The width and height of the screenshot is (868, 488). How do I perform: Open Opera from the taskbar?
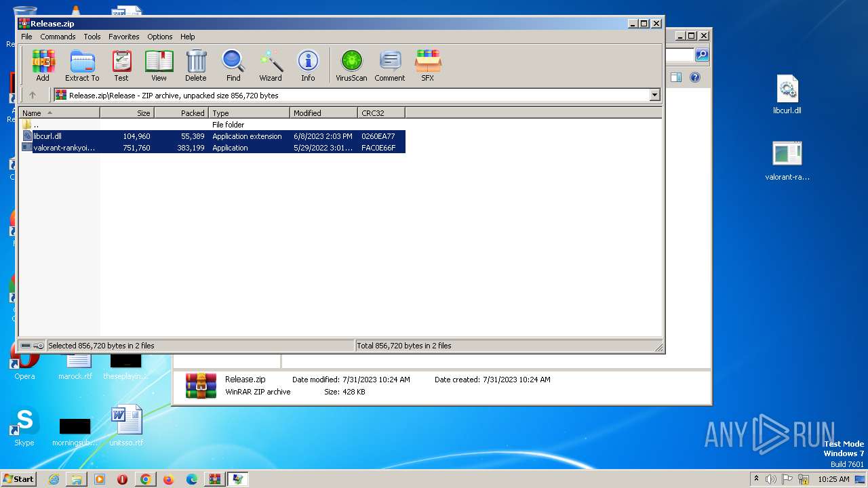pos(122,479)
